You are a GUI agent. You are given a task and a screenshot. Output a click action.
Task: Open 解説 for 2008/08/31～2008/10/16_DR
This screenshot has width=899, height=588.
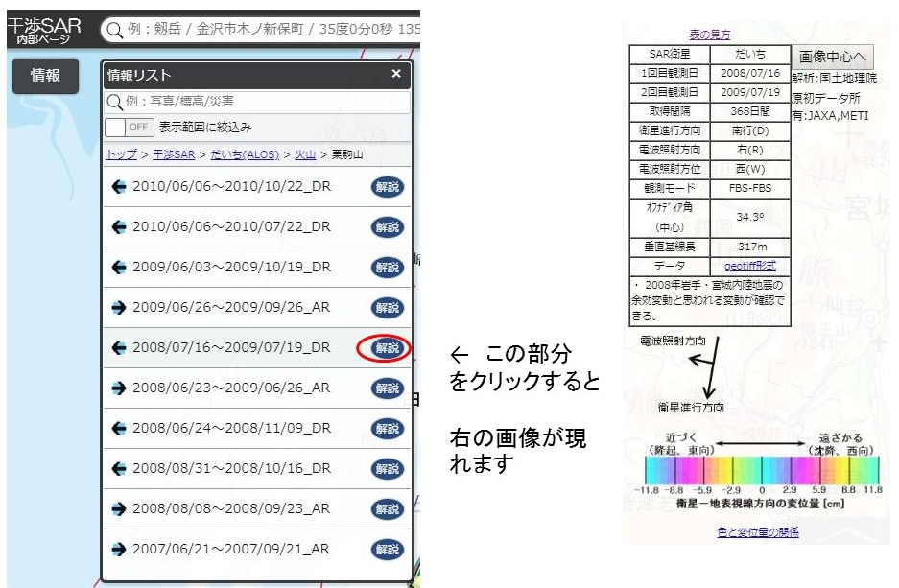387,469
